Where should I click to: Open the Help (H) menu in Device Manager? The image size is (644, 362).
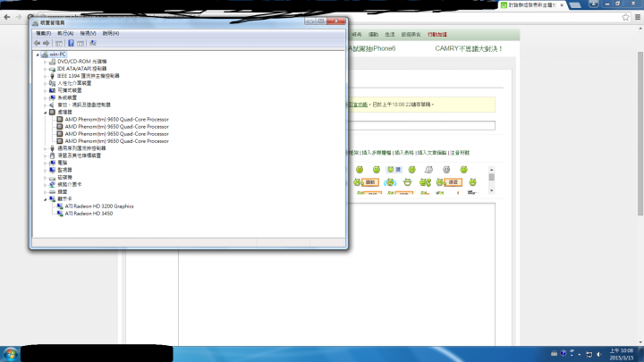pyautogui.click(x=111, y=33)
